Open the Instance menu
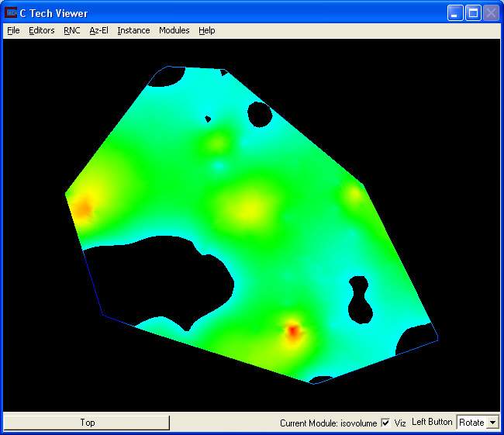The width and height of the screenshot is (504, 435). click(x=133, y=30)
